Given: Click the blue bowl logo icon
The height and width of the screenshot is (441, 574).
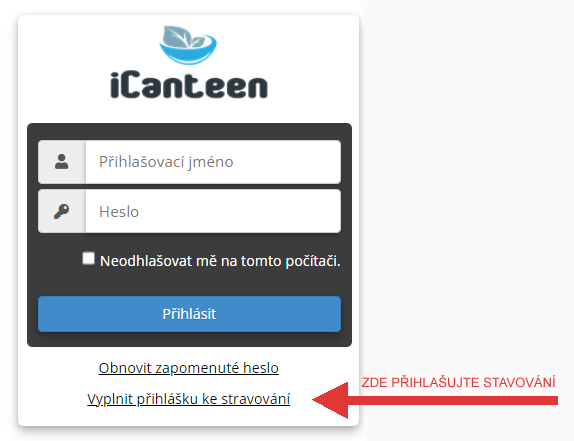Looking at the screenshot, I should coord(188,45).
